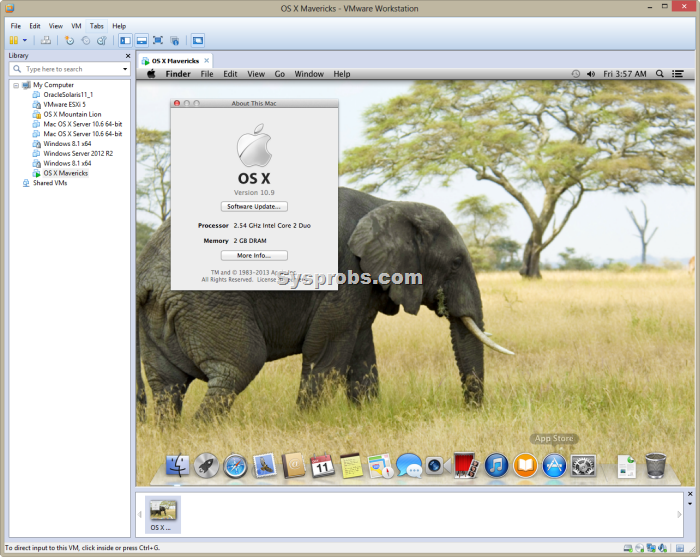Open the thumbnail bar options dropdown arrow
This screenshot has height=557, width=700.
pyautogui.click(x=690, y=504)
